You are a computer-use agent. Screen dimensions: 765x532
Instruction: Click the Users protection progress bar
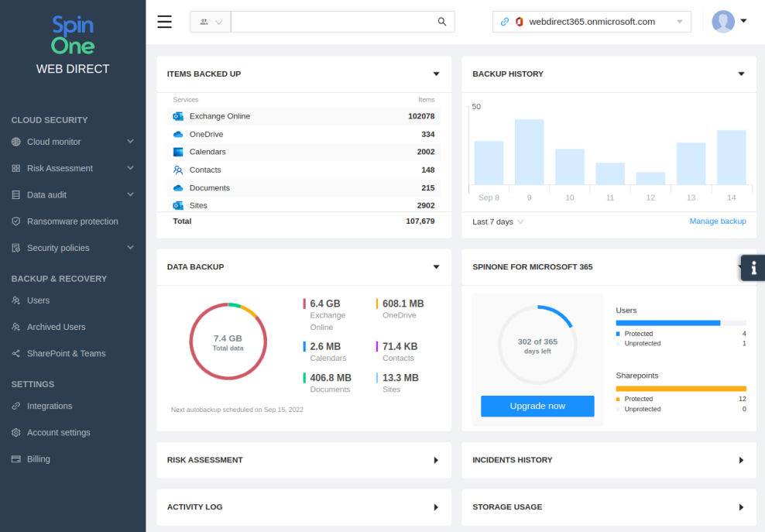tap(681, 323)
